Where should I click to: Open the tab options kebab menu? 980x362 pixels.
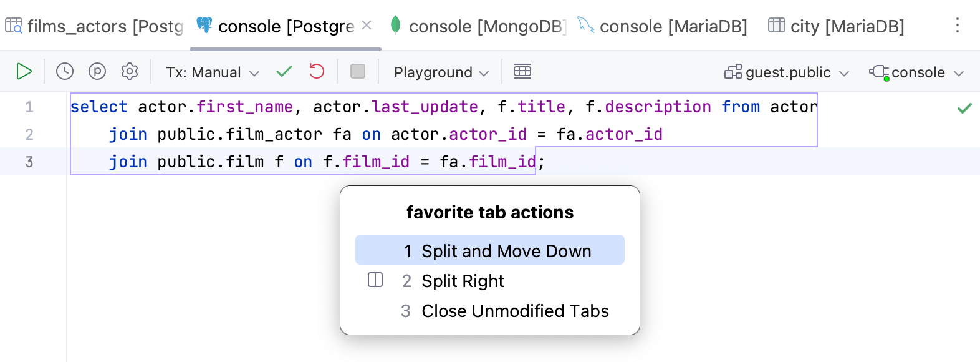pos(958,26)
